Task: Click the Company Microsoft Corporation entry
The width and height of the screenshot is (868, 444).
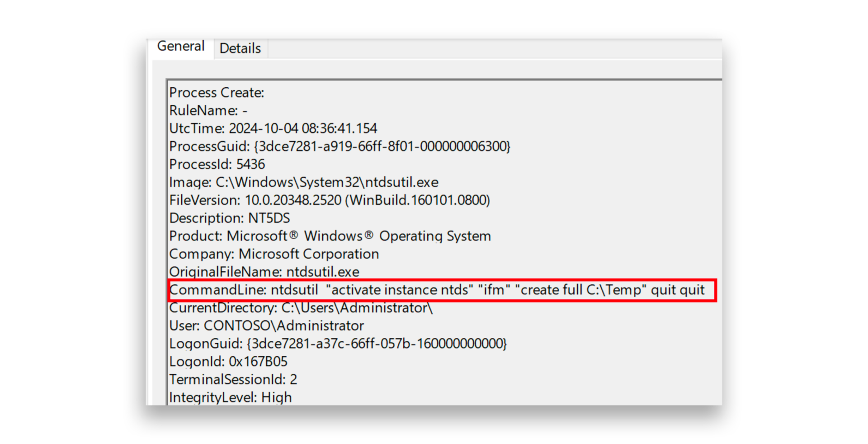Action: point(274,254)
